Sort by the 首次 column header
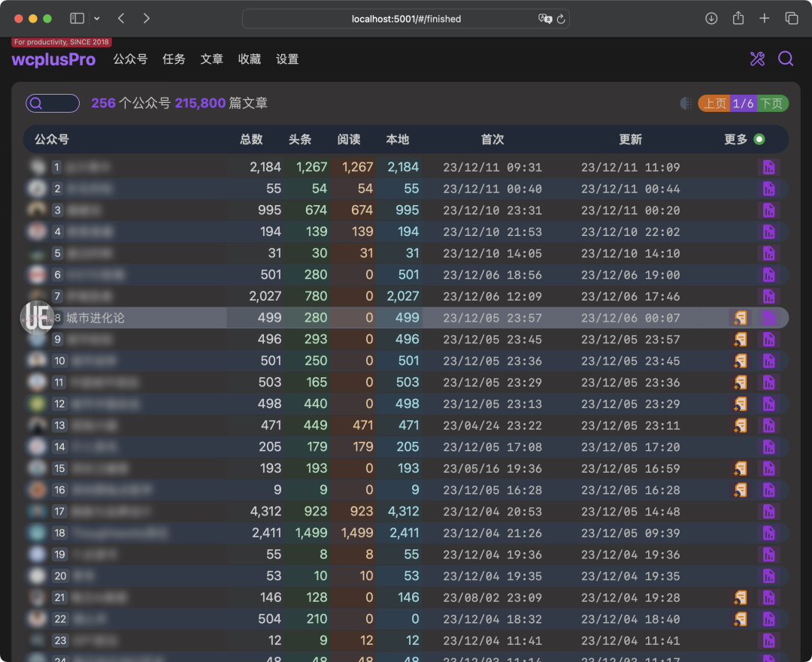The height and width of the screenshot is (662, 812). pos(492,139)
